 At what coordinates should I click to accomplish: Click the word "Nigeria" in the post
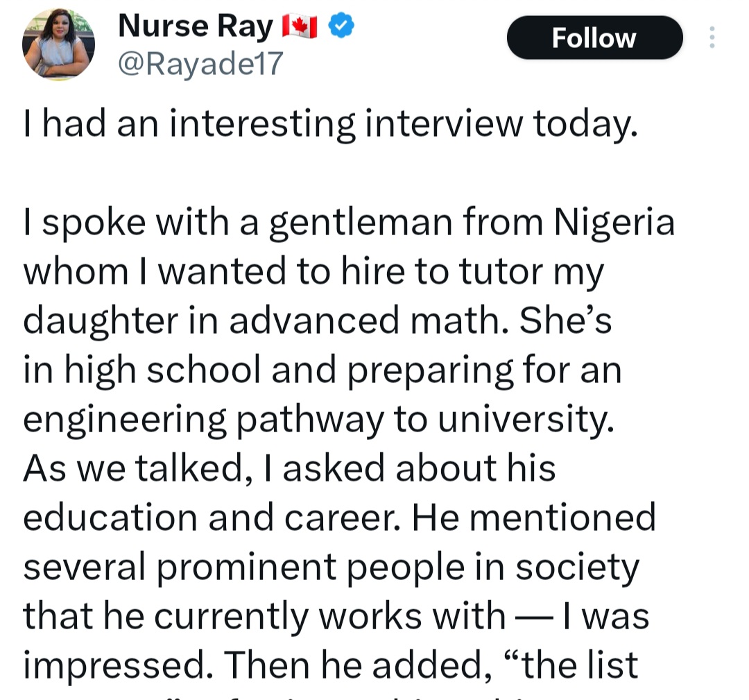tap(614, 223)
